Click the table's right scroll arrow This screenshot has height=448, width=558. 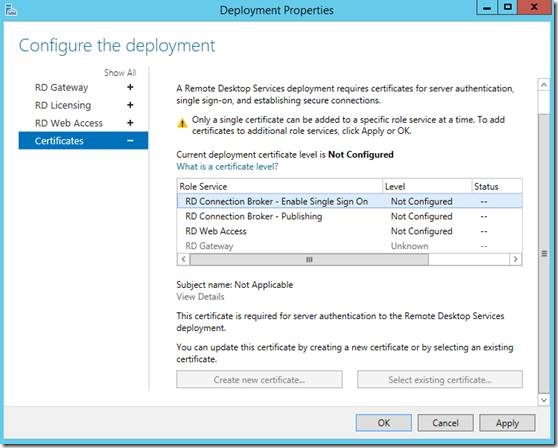pyautogui.click(x=516, y=259)
